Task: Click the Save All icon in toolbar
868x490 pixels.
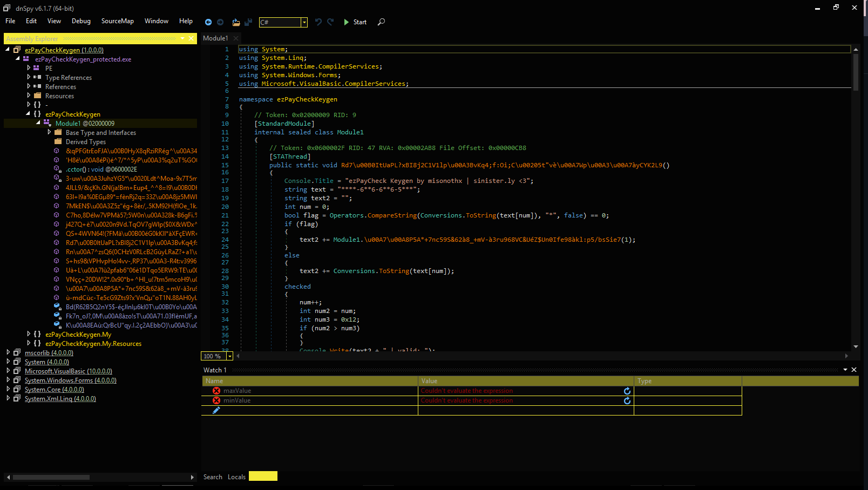Action: pyautogui.click(x=248, y=22)
